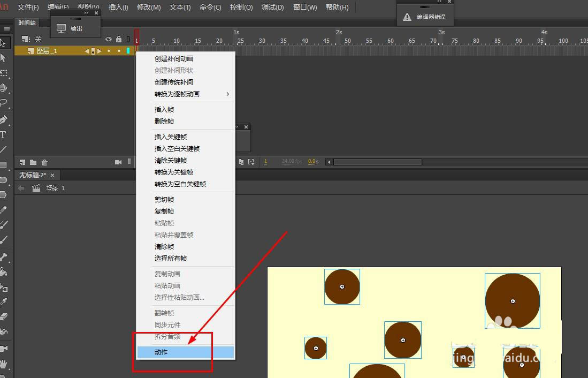Add camera using the timeline camera icon

point(118,162)
